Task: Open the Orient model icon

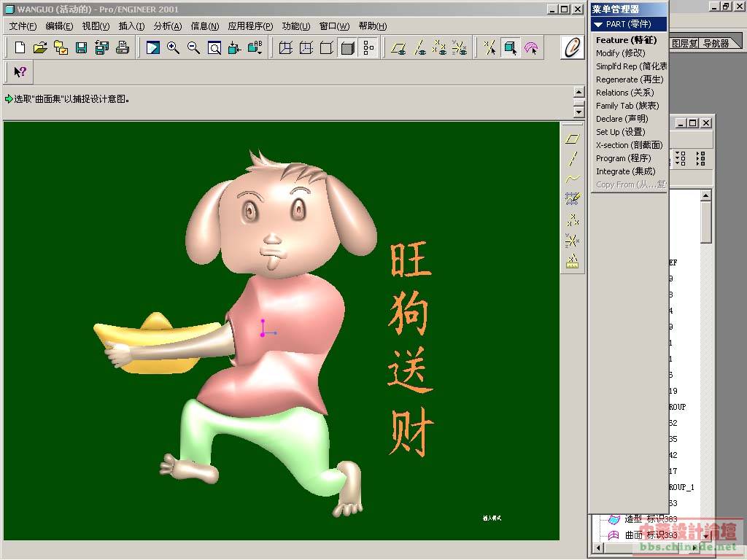Action: [235, 47]
